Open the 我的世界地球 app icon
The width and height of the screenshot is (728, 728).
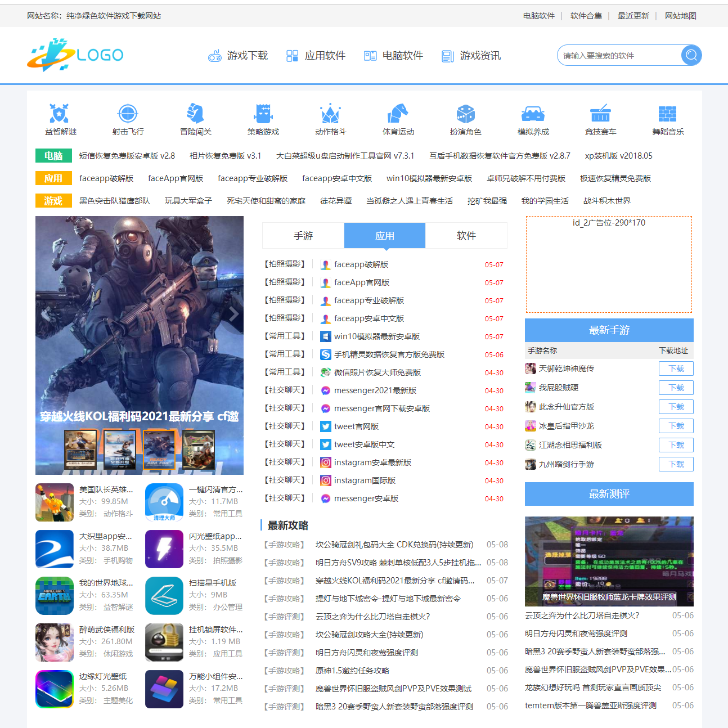pos(55,596)
